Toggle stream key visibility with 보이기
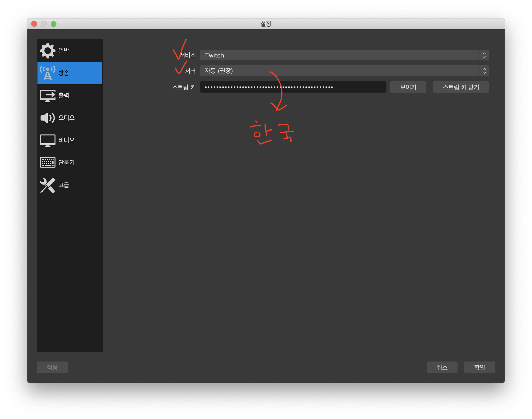This screenshot has height=419, width=532. tap(408, 87)
